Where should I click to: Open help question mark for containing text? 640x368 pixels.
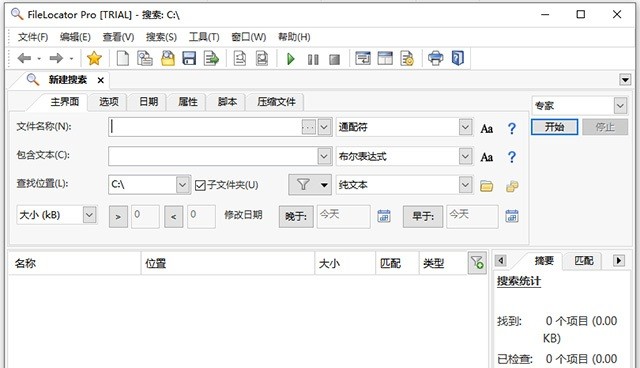511,157
